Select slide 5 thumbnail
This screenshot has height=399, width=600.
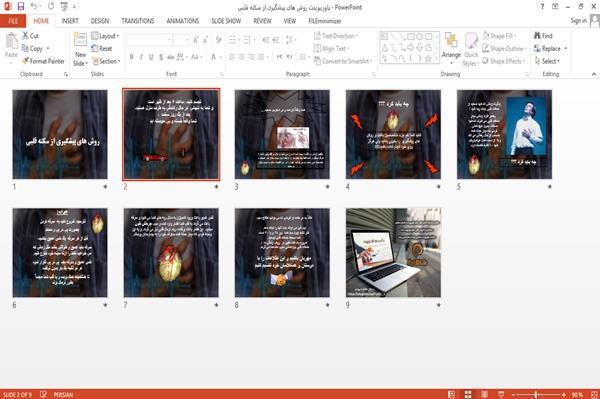504,134
